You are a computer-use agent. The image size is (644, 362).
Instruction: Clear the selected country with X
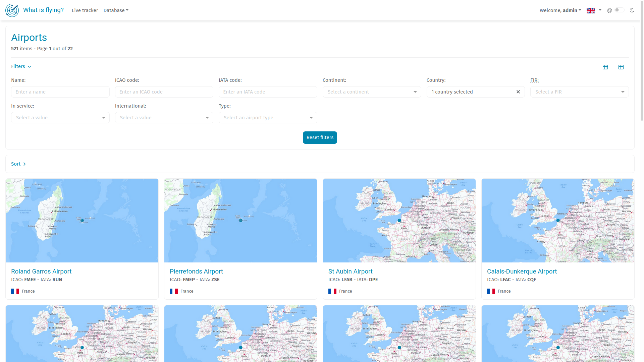click(518, 92)
